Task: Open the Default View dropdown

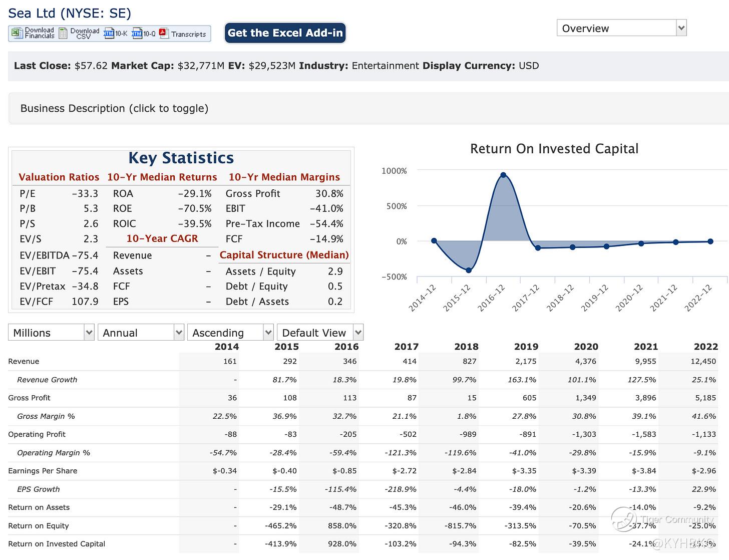Action: pos(320,333)
